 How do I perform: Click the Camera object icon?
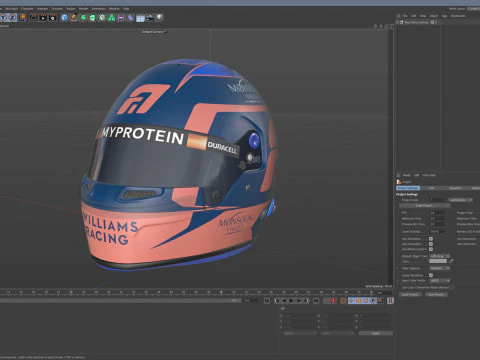tap(150, 17)
